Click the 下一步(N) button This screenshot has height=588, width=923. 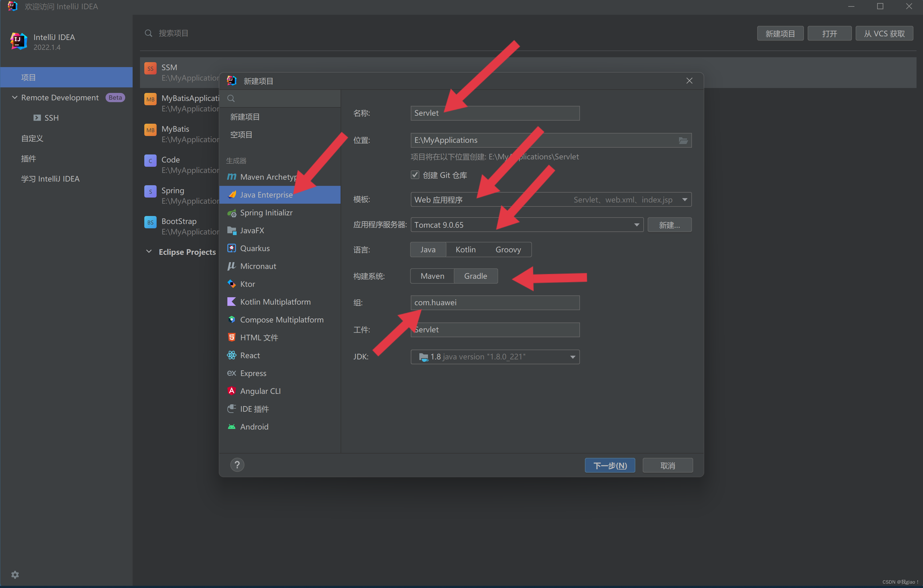click(x=610, y=465)
